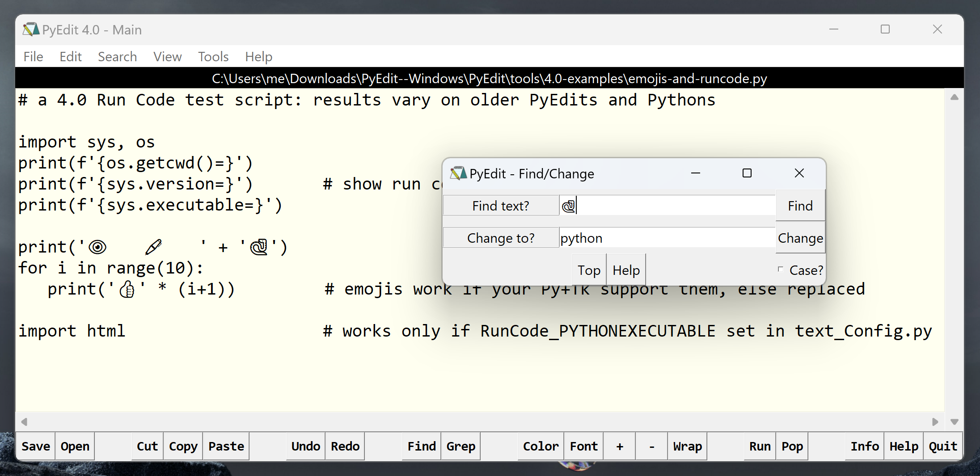Open the File menu
Image resolution: width=980 pixels, height=476 pixels.
(x=33, y=57)
